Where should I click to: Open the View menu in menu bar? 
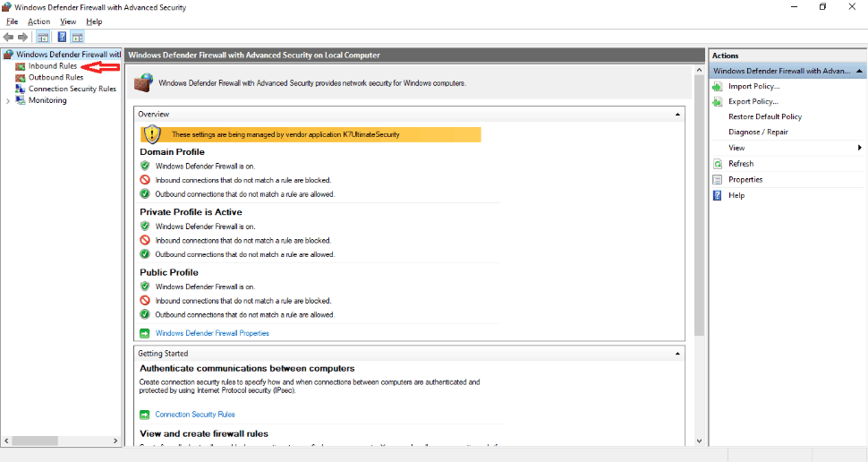[x=68, y=21]
